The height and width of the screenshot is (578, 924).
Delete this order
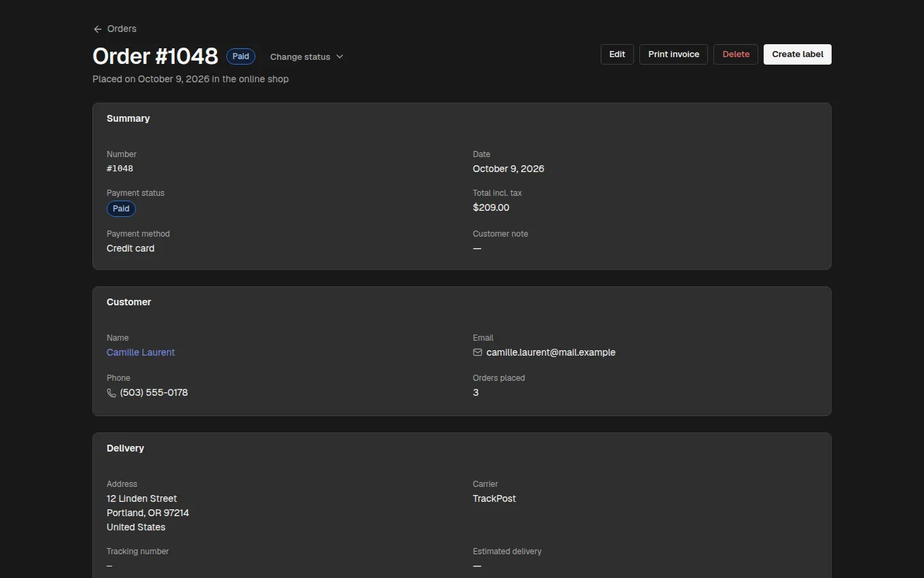[736, 54]
